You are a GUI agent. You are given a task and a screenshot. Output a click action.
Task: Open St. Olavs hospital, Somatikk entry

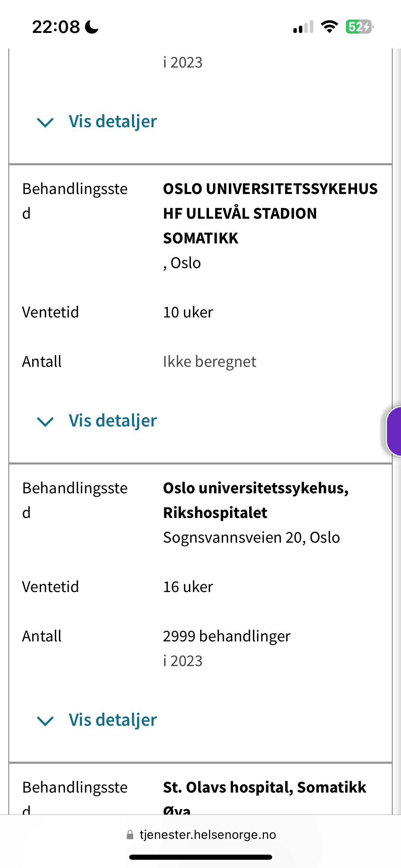pyautogui.click(x=264, y=787)
